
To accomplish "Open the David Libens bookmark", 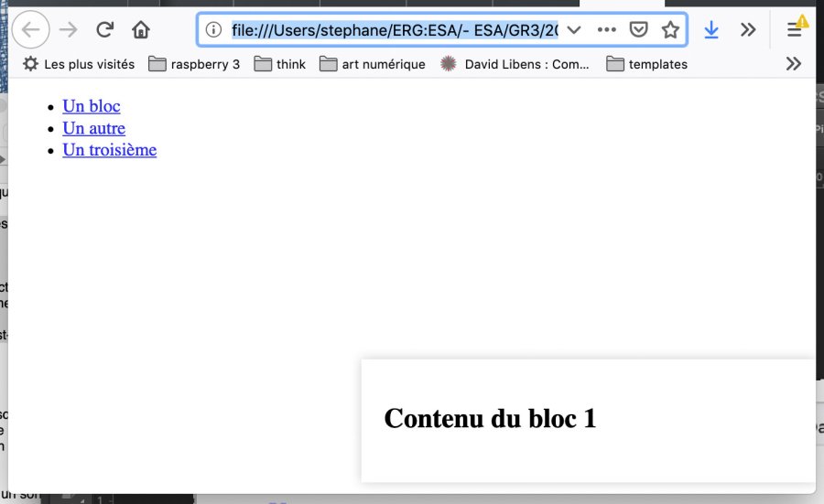I will point(515,64).
